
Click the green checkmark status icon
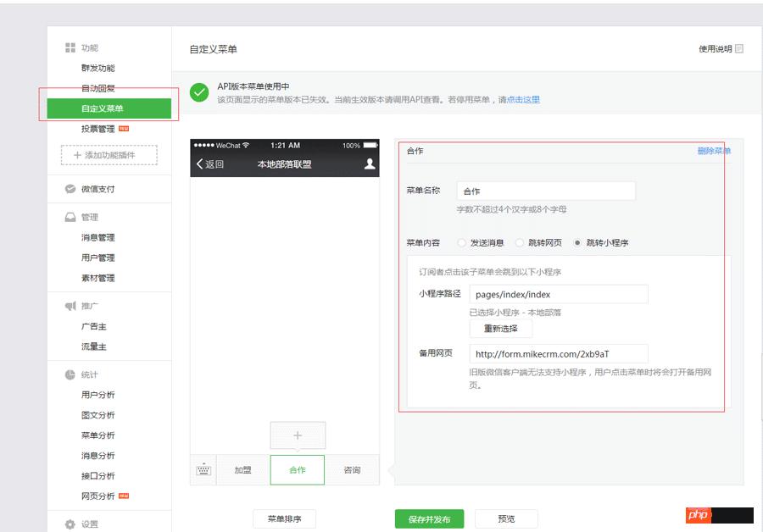(199, 92)
